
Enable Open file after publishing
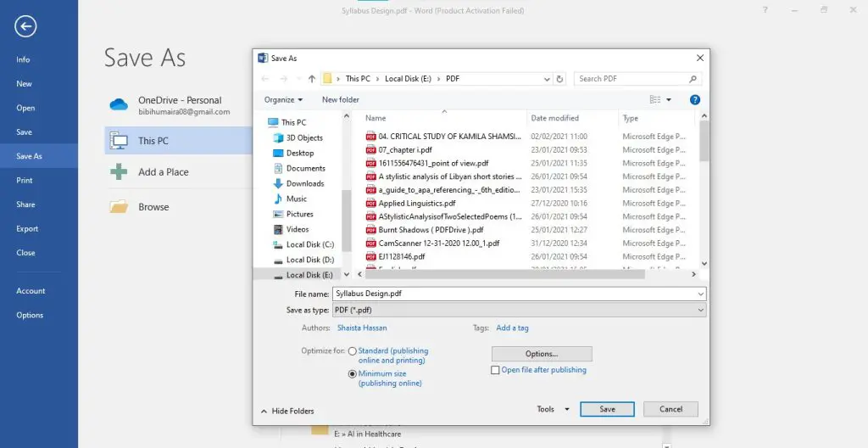click(x=495, y=370)
